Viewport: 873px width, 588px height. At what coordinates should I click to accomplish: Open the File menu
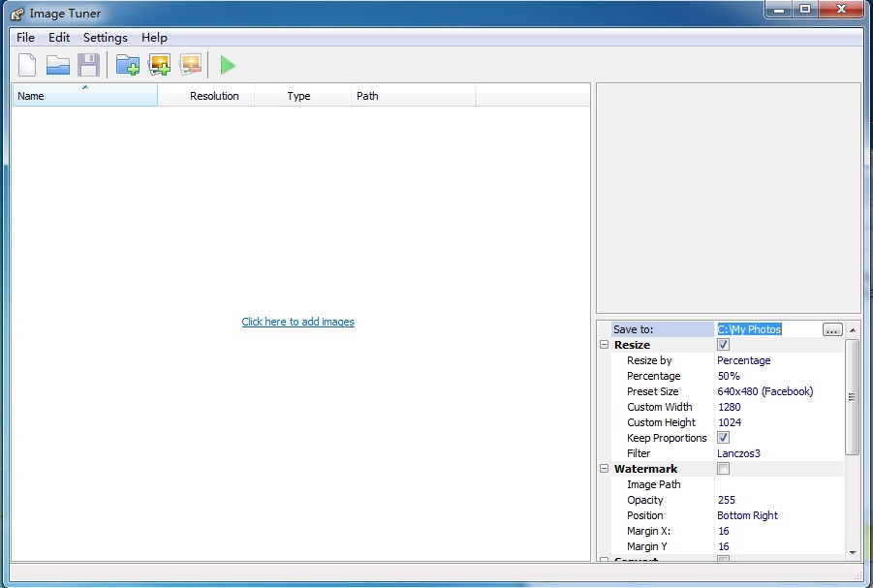25,38
